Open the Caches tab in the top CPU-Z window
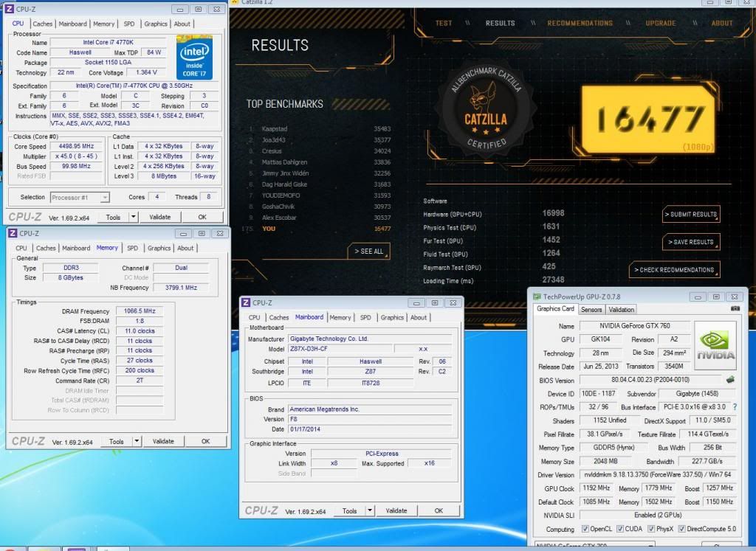The height and width of the screenshot is (551, 756). pyautogui.click(x=42, y=24)
